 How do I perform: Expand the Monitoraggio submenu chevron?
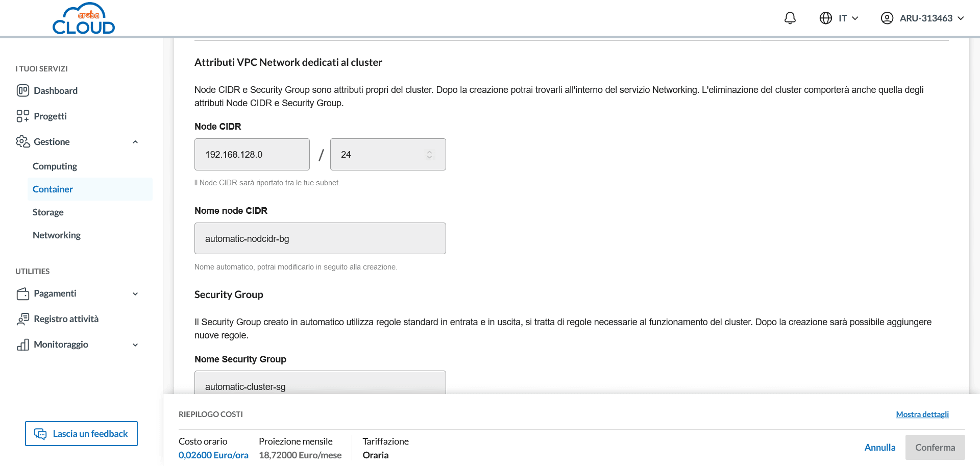(x=135, y=345)
